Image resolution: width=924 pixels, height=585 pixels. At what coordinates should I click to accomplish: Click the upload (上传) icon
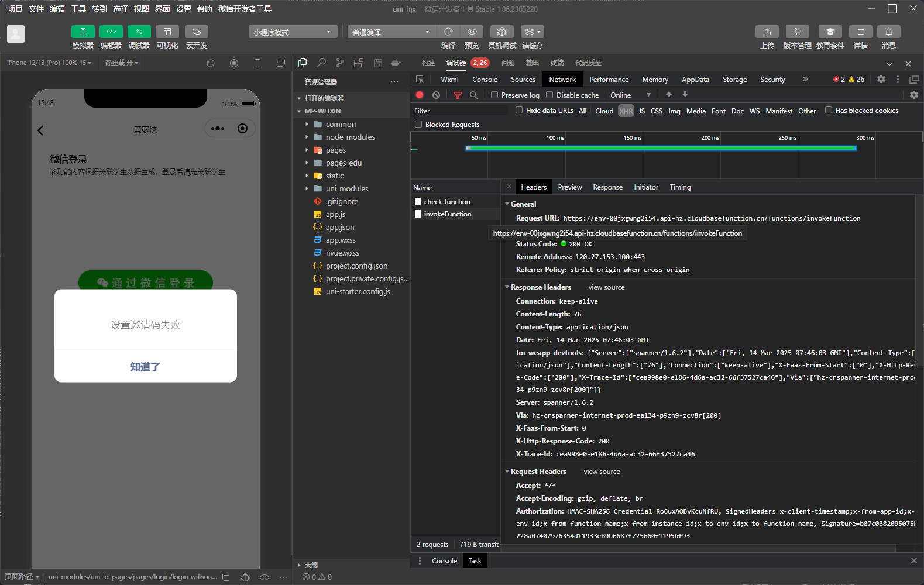coord(767,32)
